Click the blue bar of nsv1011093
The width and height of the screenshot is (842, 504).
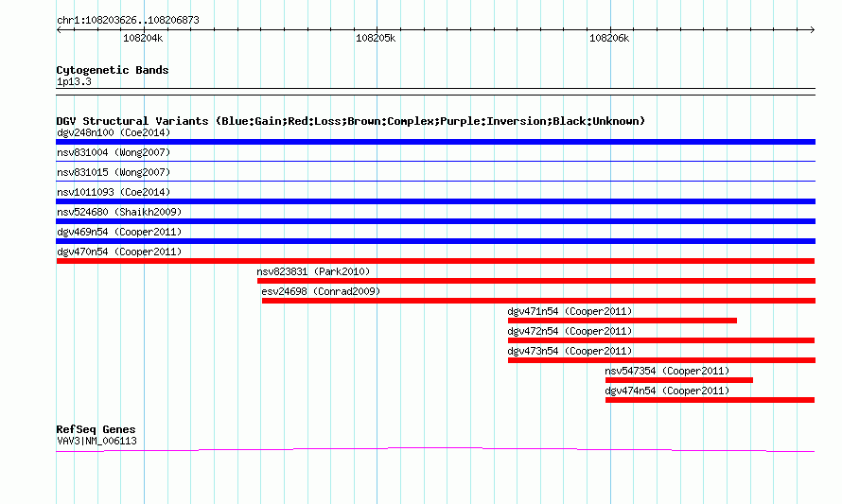coord(435,201)
